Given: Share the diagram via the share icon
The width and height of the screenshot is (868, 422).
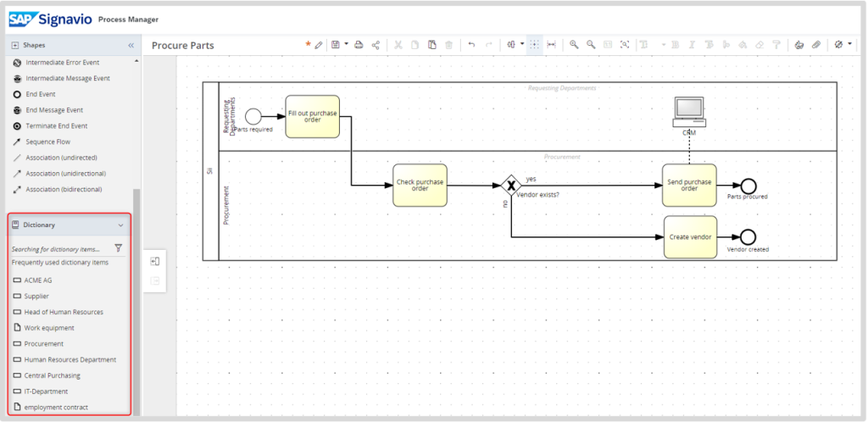Looking at the screenshot, I should coord(376,45).
